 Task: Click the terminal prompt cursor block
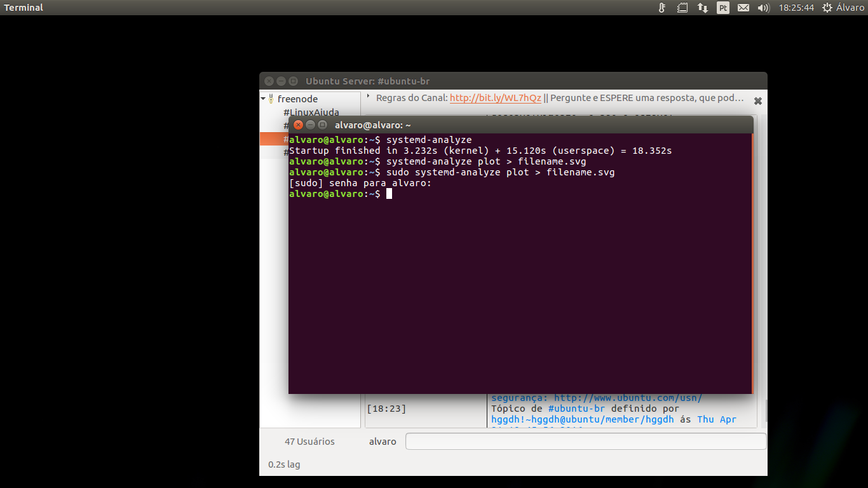(x=389, y=194)
